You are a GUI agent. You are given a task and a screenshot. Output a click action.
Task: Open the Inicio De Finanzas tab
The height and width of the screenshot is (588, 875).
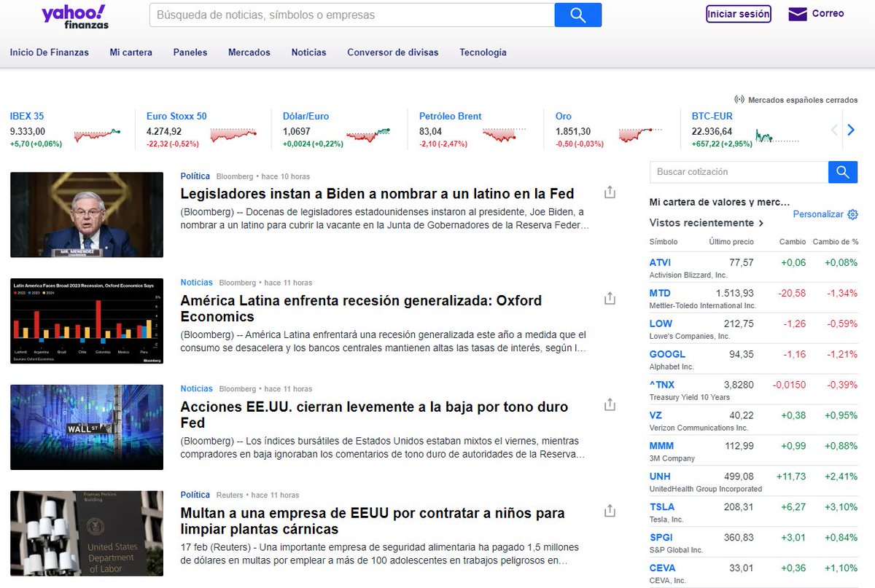click(x=50, y=52)
